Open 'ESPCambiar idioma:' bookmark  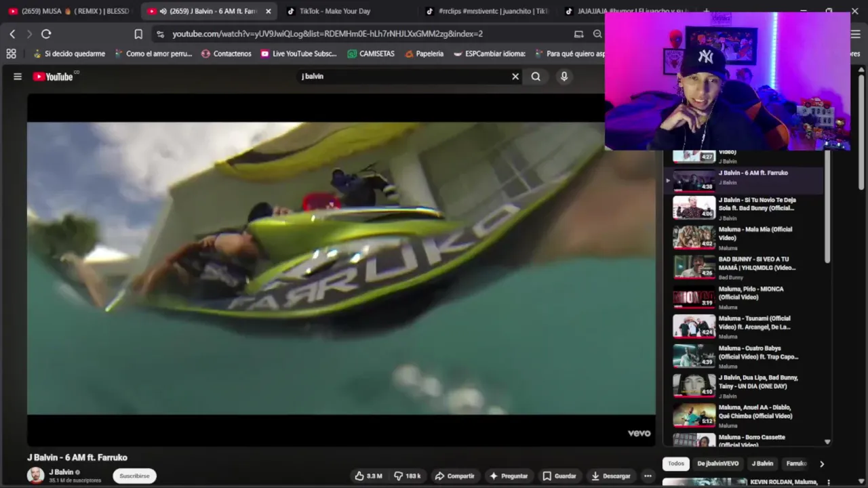tap(489, 54)
